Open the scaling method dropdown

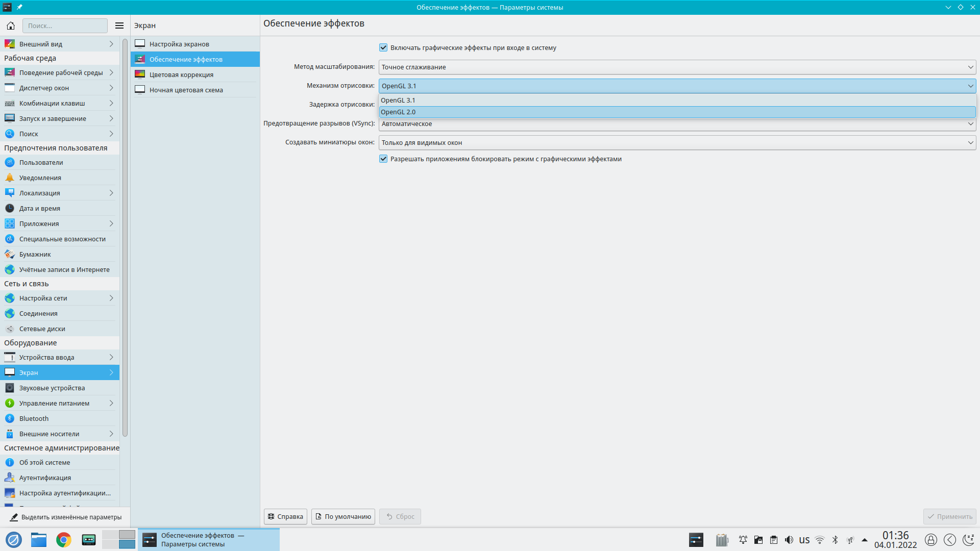click(x=677, y=67)
